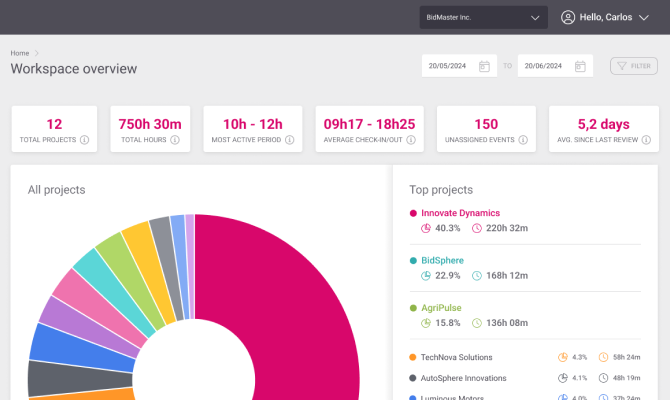Expand the Hello, Carlos user menu

(x=605, y=18)
